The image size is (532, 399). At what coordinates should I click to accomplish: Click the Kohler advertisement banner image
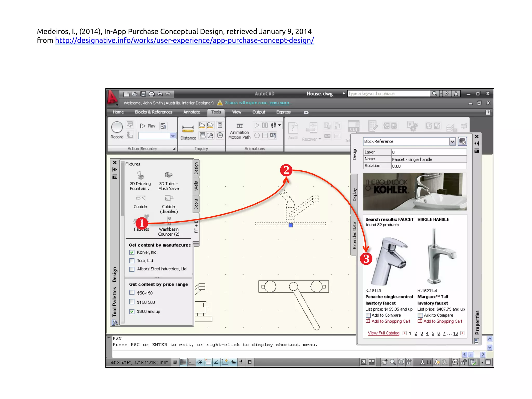pyautogui.click(x=415, y=192)
